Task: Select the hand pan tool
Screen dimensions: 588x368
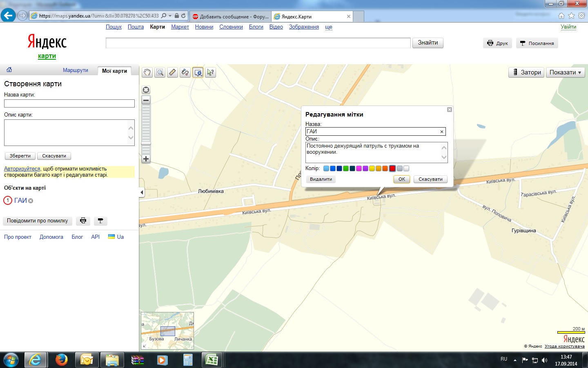Action: [x=147, y=72]
